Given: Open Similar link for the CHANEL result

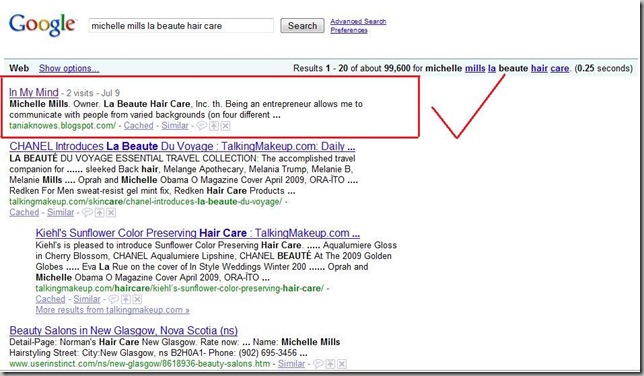Looking at the screenshot, I should click(60, 212).
